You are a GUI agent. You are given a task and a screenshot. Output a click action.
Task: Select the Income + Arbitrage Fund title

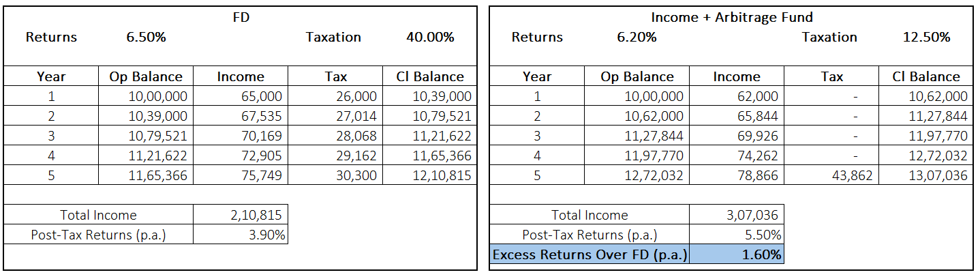click(731, 18)
